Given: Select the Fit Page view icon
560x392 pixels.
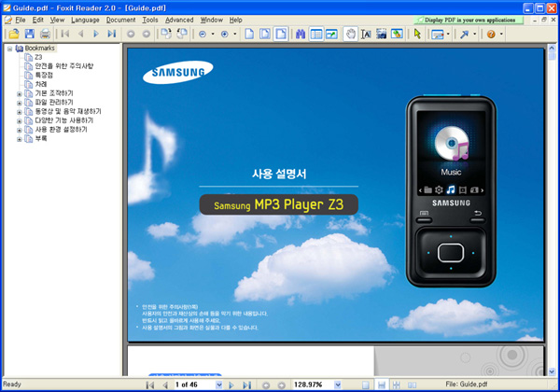Looking at the screenshot, I should pos(265,34).
